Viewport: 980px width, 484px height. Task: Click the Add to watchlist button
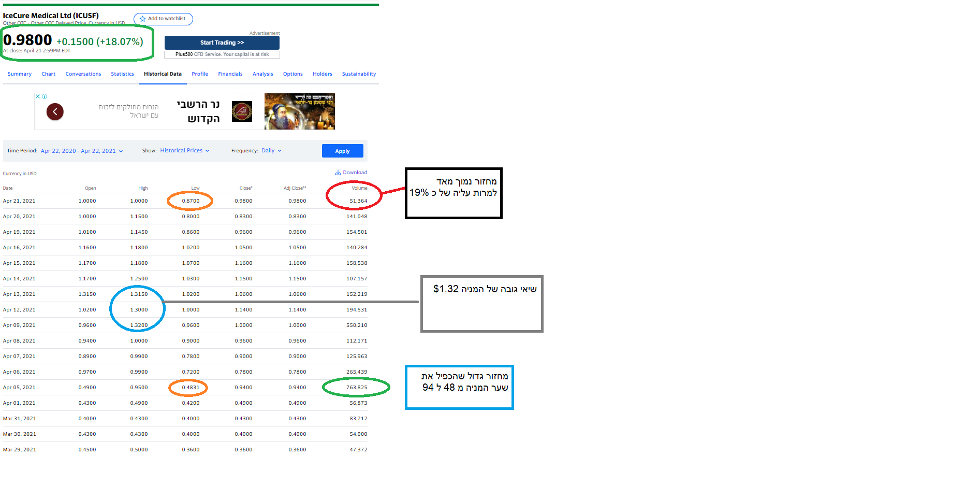click(x=163, y=19)
